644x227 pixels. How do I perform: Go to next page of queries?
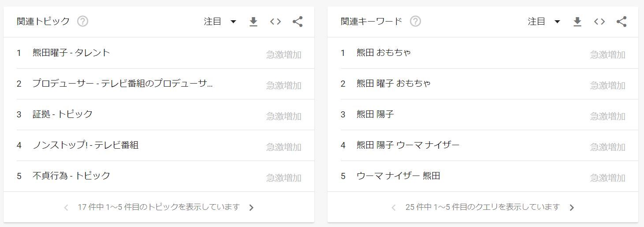[x=572, y=208]
